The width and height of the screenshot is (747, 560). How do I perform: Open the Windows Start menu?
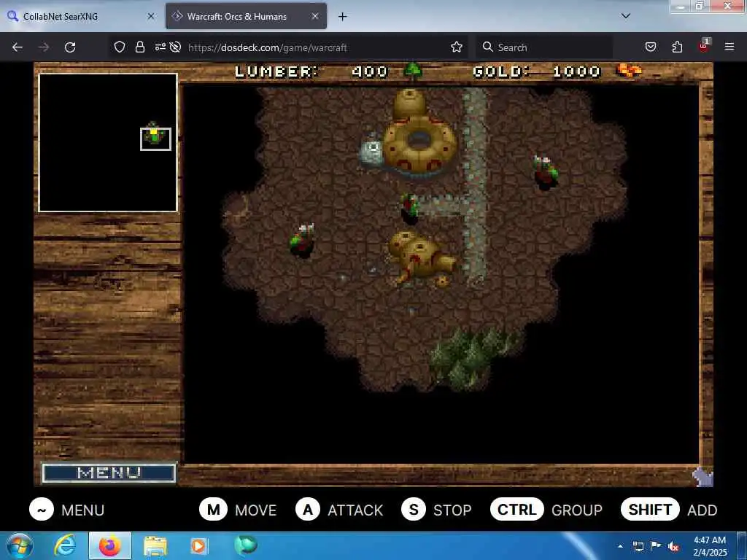(x=20, y=545)
